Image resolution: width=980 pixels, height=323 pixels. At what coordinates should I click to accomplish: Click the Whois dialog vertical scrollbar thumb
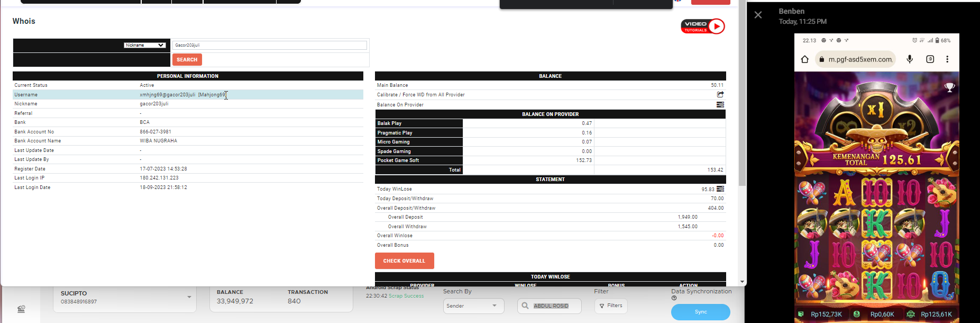(x=742, y=93)
